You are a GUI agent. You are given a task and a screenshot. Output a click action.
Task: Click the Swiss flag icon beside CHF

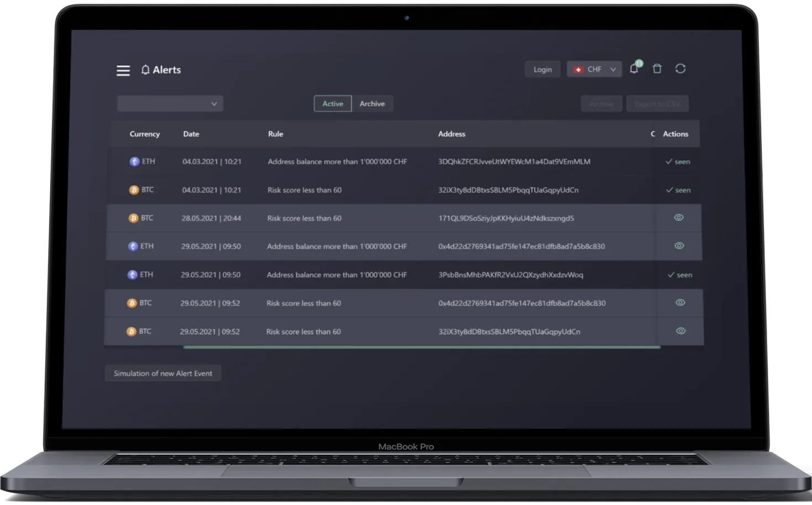click(578, 70)
